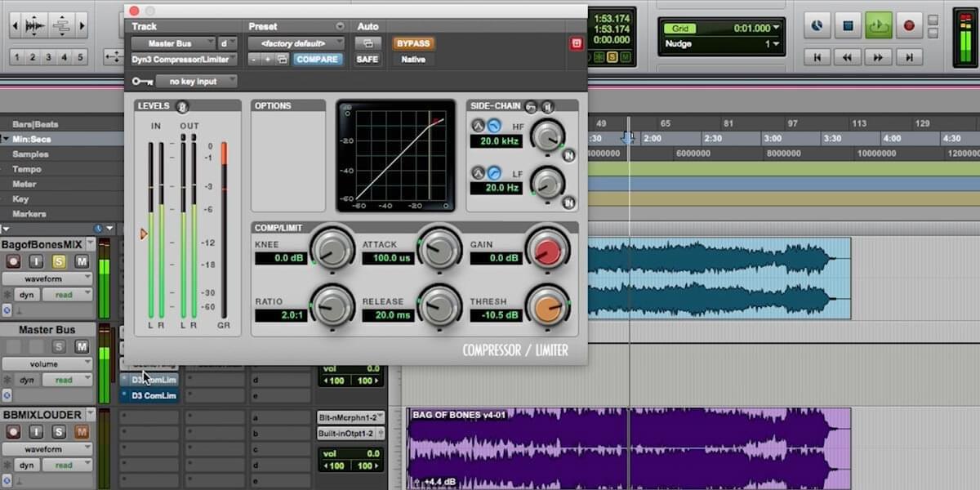Click the key input icon in the plugin header

[140, 81]
